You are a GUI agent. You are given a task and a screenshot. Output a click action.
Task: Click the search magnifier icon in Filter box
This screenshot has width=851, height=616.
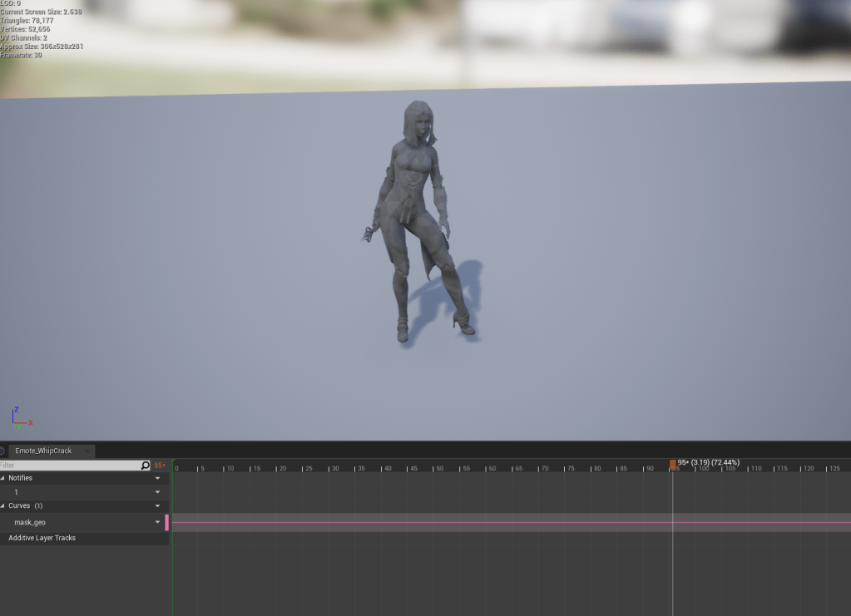coord(146,466)
